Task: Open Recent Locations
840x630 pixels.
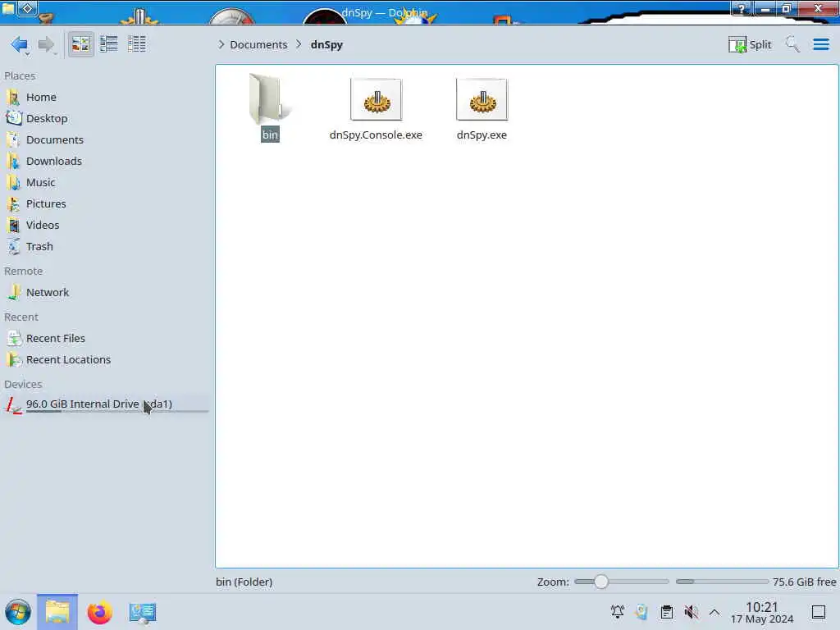Action: pyautogui.click(x=105, y=360)
